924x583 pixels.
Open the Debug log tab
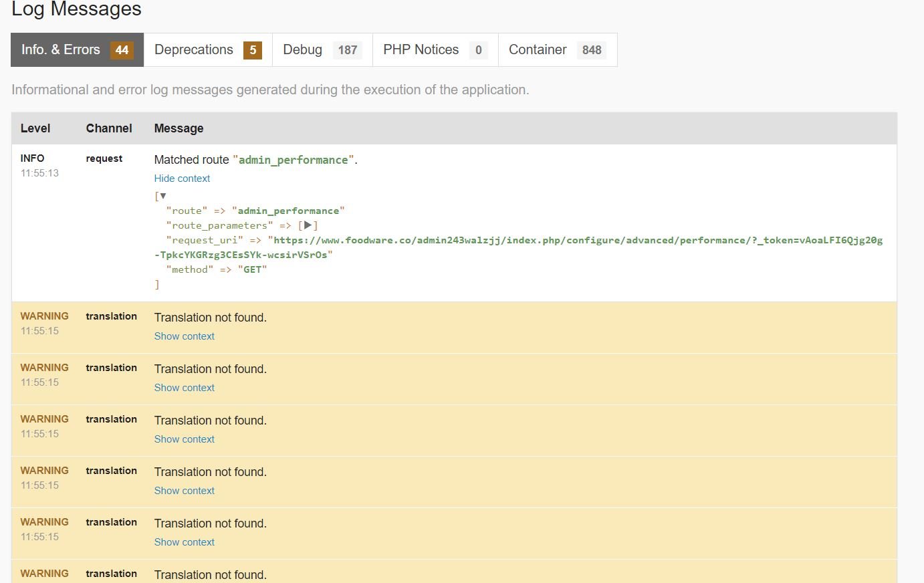322,50
